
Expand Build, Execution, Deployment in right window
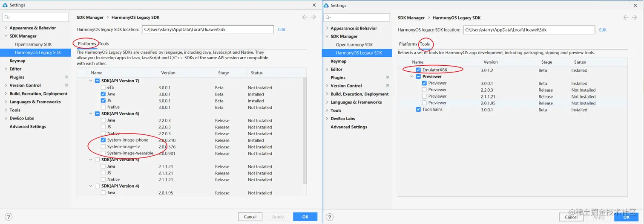[x=327, y=94]
